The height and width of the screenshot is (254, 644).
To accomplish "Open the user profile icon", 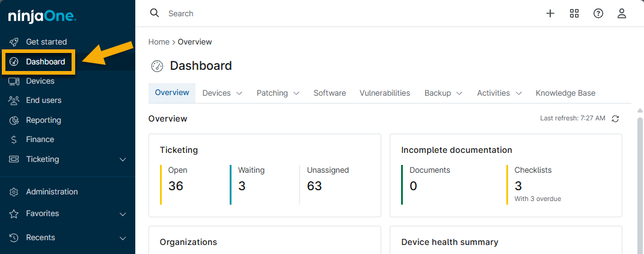I will pos(622,13).
